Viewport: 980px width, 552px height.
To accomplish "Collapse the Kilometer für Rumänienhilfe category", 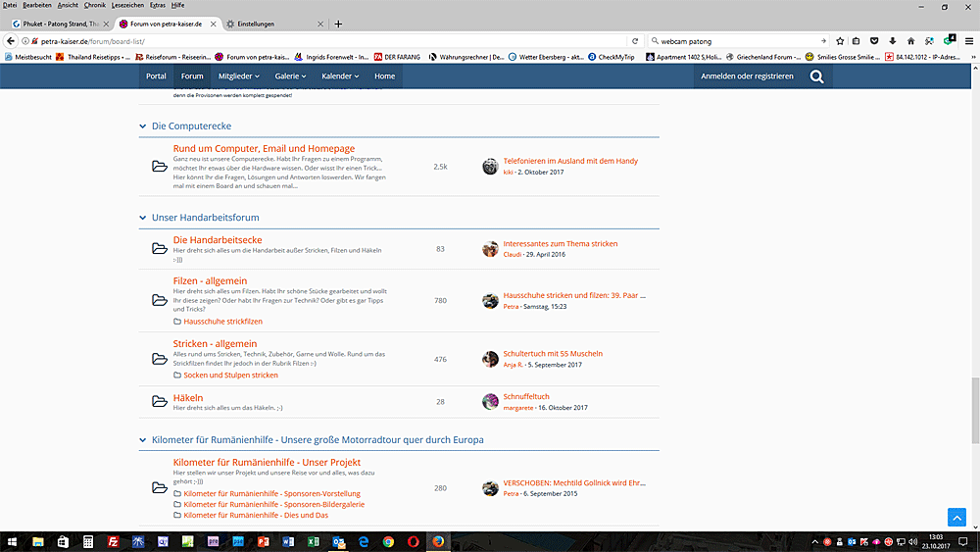I will tap(141, 440).
